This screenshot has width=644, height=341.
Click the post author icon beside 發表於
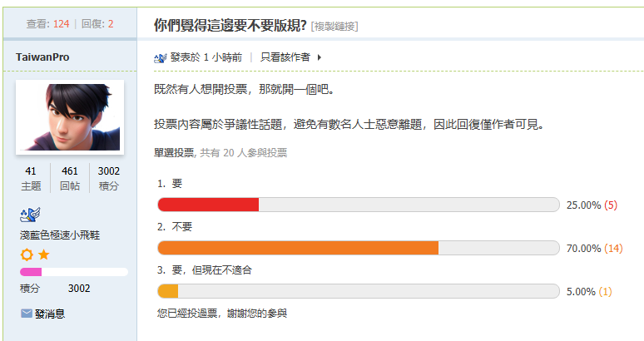point(161,57)
